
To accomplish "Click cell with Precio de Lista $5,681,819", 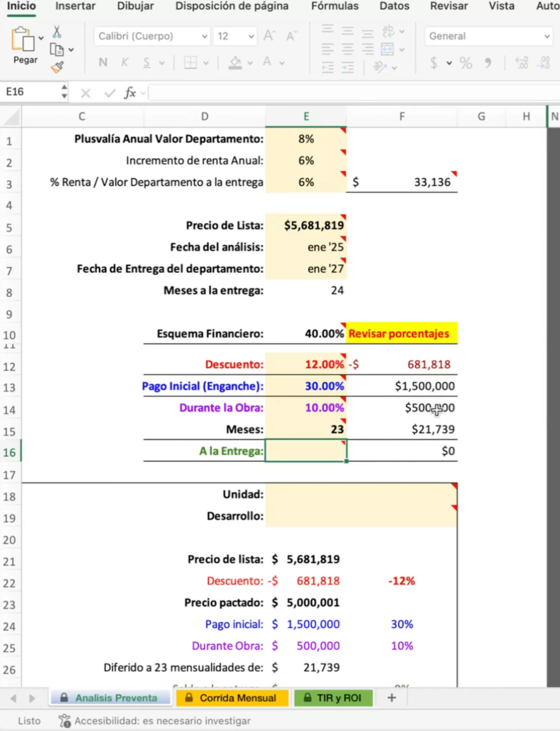I will [306, 226].
